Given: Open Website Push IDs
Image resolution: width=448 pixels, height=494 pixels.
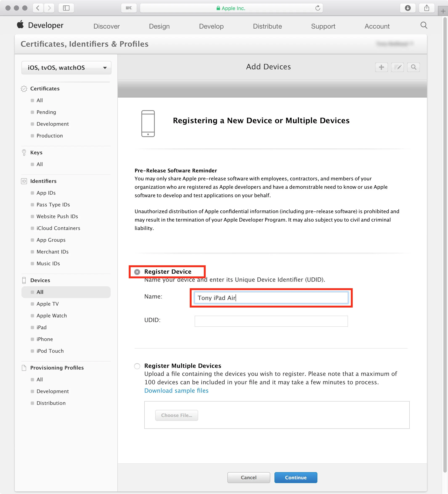Looking at the screenshot, I should click(57, 217).
